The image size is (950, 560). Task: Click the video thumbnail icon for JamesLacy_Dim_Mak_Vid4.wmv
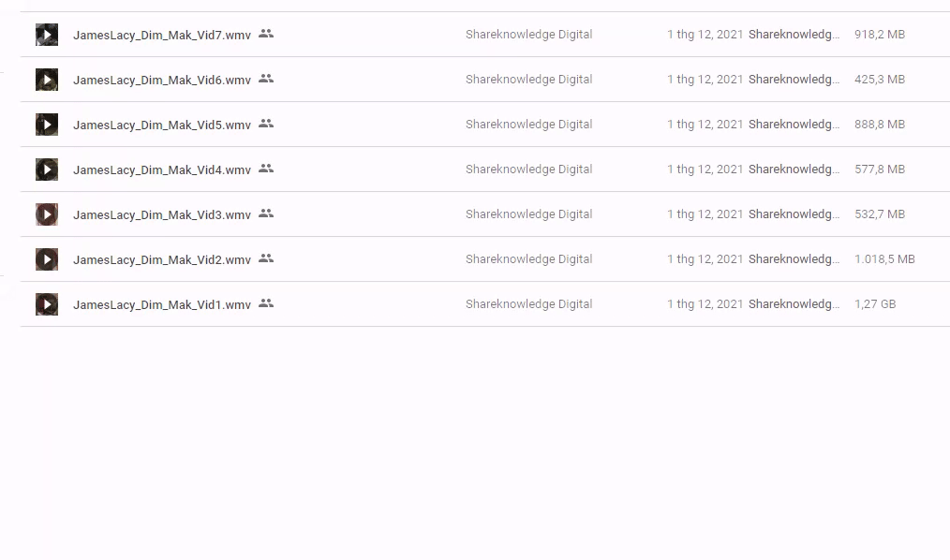coord(47,169)
